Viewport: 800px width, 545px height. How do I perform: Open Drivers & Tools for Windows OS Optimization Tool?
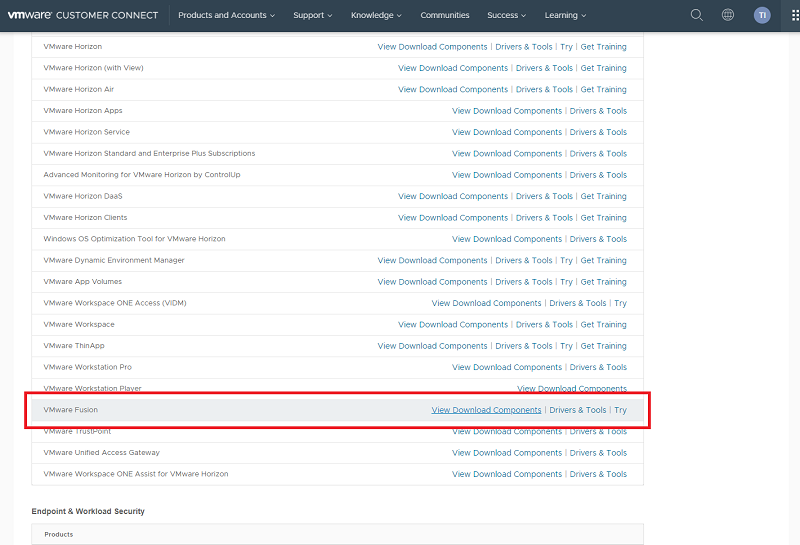click(x=598, y=239)
